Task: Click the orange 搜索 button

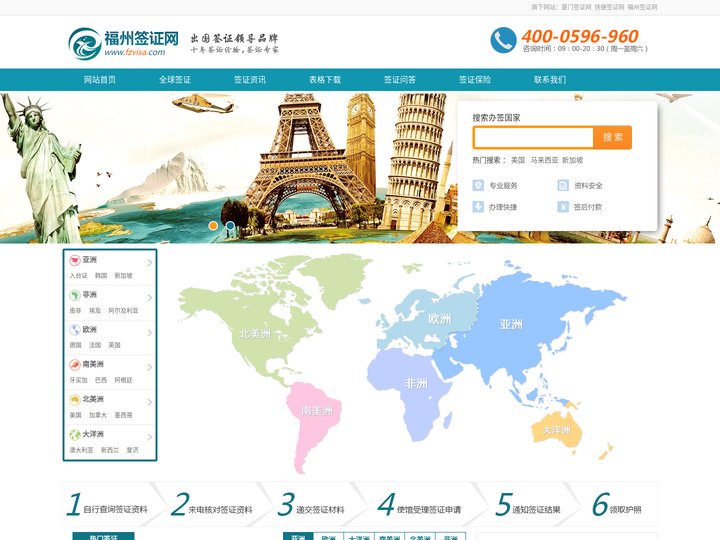Action: click(x=613, y=137)
